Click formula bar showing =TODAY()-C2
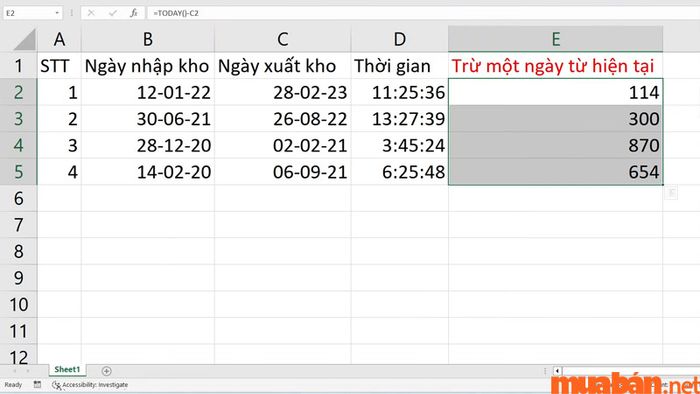 click(423, 13)
